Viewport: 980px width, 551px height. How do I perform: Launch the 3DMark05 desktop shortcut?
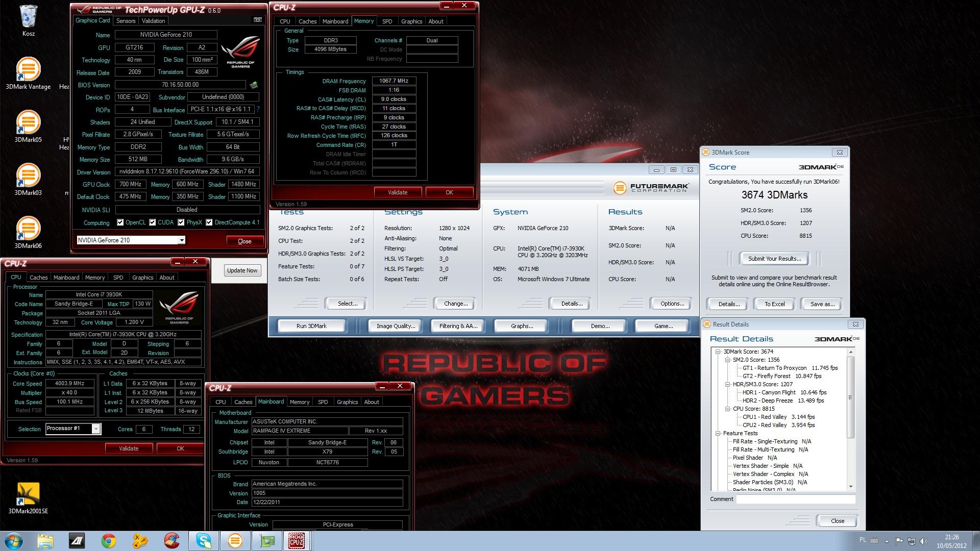pyautogui.click(x=28, y=127)
